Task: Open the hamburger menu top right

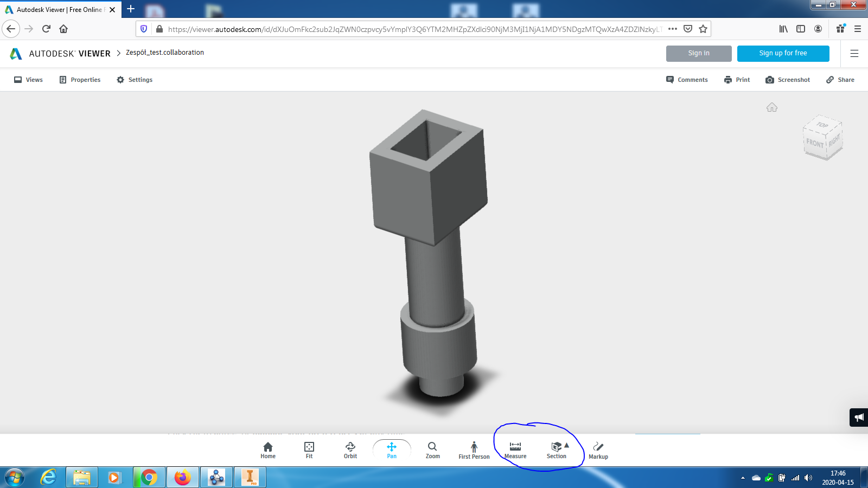Action: [855, 53]
